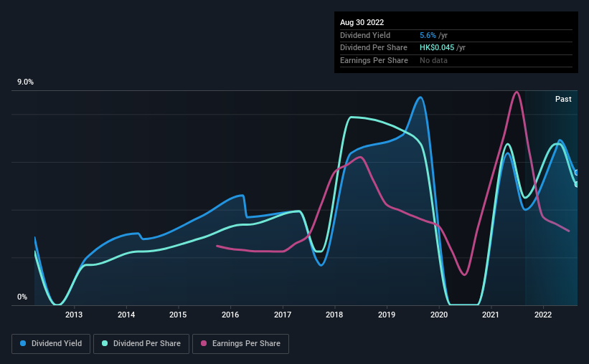Click the 0% y-axis label
589x364 pixels.
click(22, 297)
